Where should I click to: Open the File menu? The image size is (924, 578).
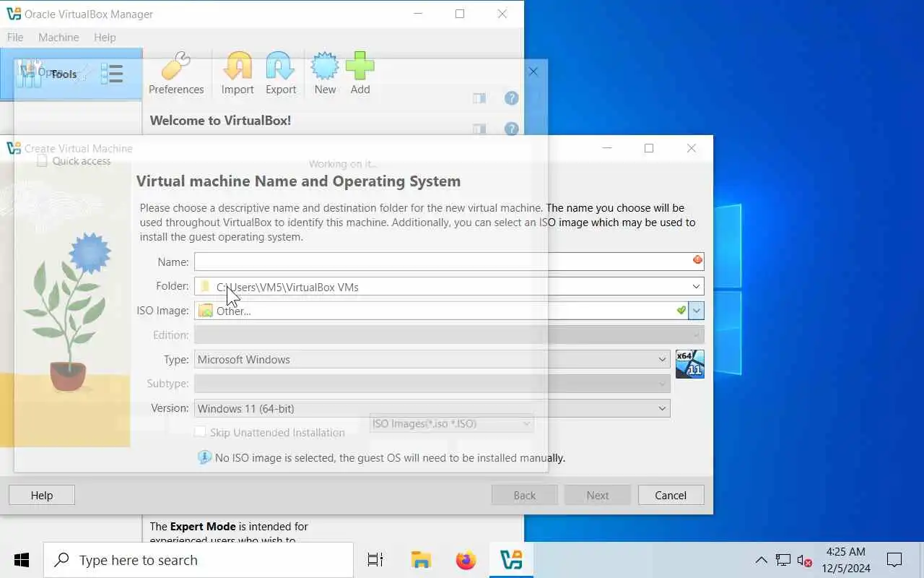(15, 38)
